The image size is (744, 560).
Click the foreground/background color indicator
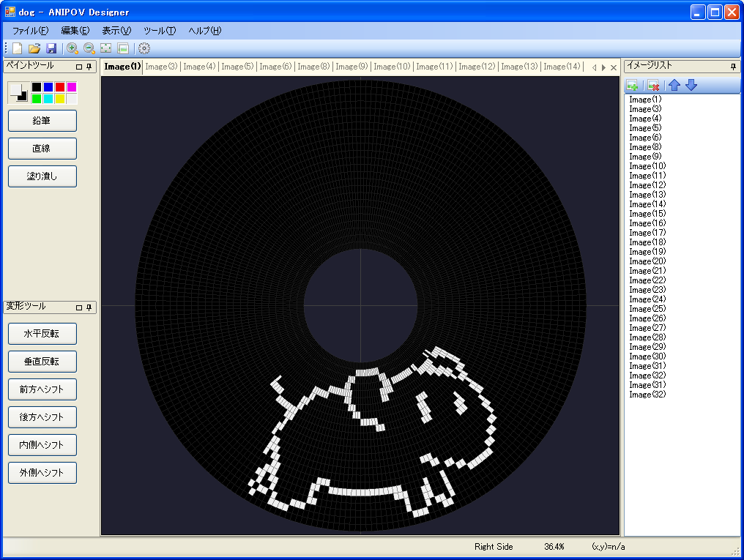19,92
